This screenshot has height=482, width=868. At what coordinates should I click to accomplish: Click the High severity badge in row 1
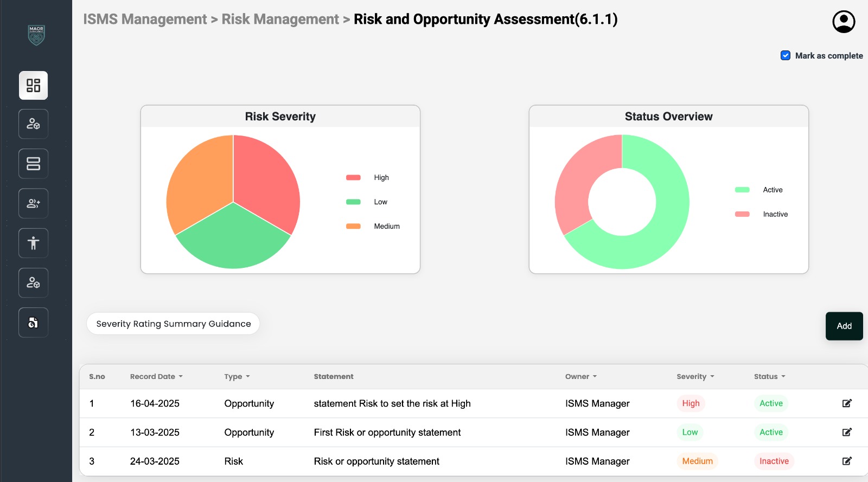[x=691, y=403]
